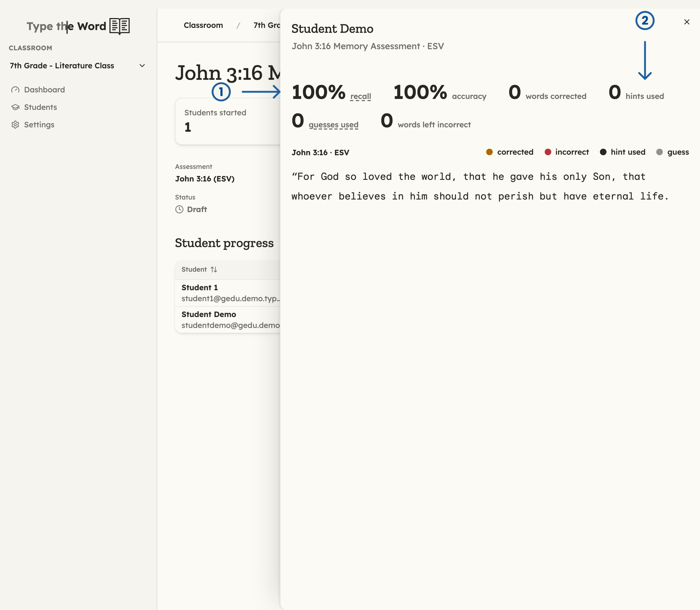Select the Student 1 row
The width and height of the screenshot is (700, 610).
227,293
